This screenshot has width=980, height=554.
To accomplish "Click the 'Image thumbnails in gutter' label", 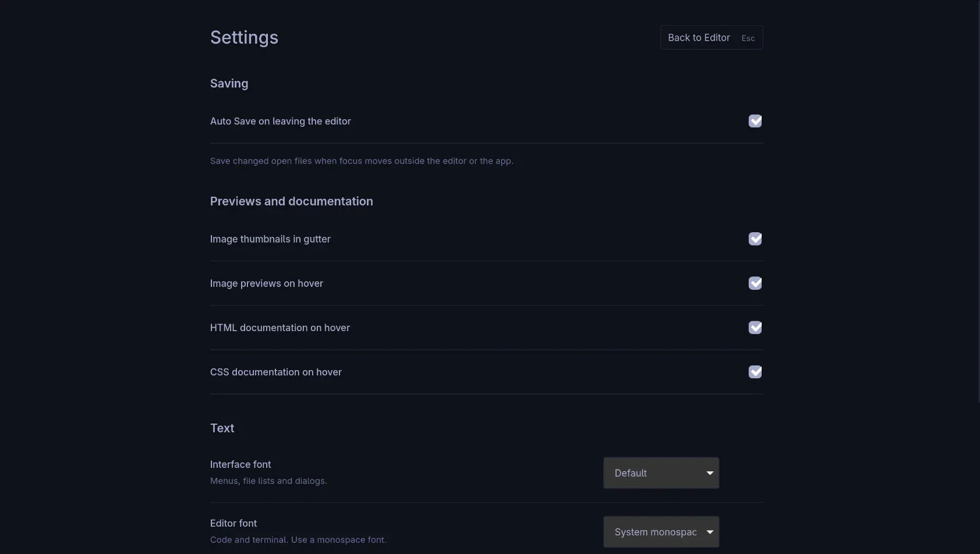I will tap(270, 239).
